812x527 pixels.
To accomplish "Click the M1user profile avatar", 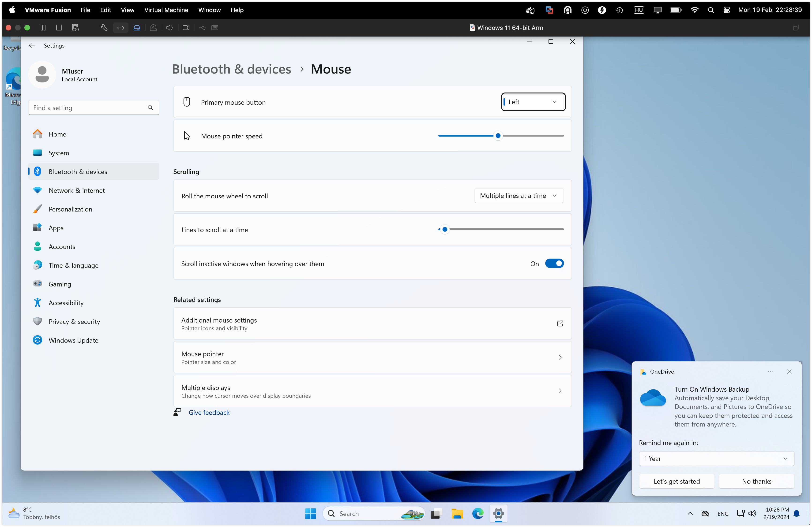I will click(42, 75).
